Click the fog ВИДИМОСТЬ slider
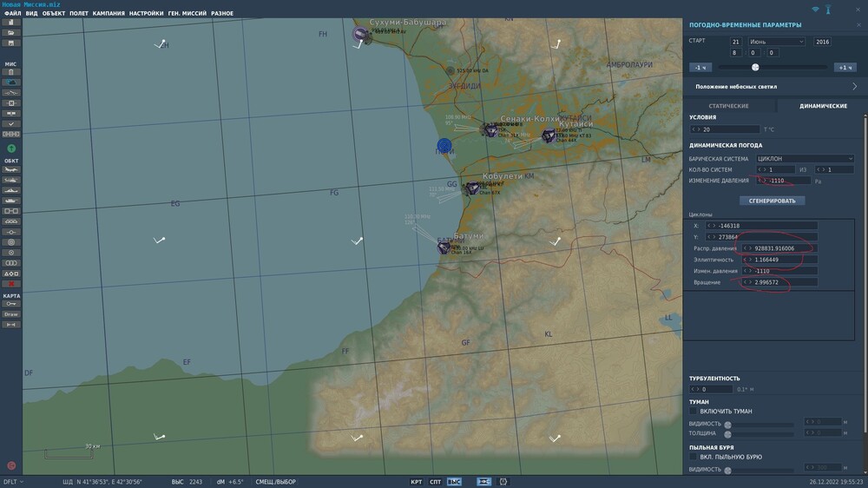868x488 pixels. [760, 425]
